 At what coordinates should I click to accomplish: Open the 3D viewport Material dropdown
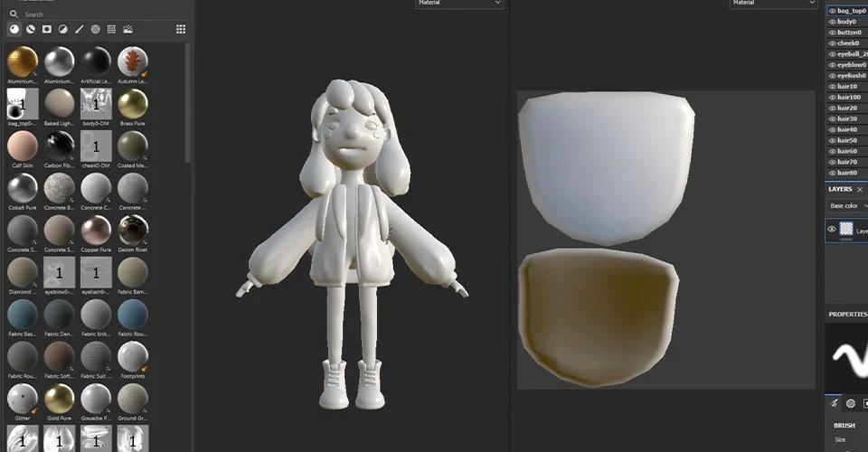(459, 4)
